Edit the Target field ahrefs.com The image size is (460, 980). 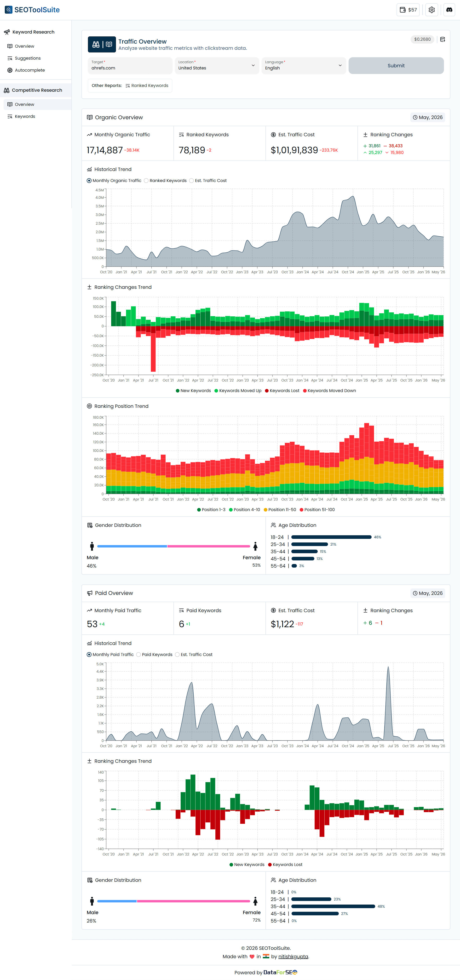(x=130, y=66)
